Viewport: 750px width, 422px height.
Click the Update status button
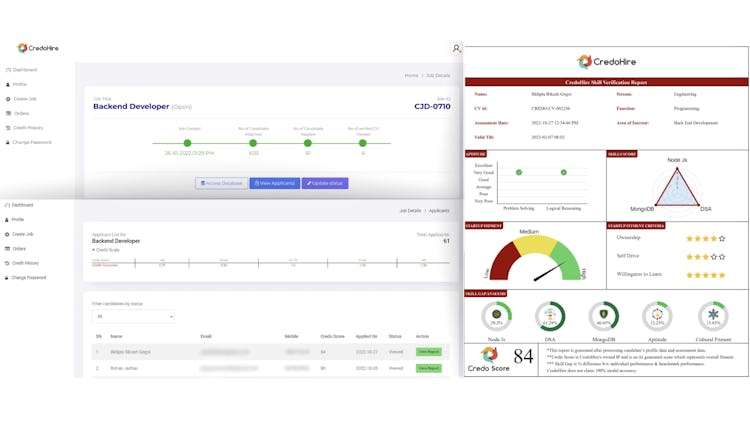coord(325,183)
